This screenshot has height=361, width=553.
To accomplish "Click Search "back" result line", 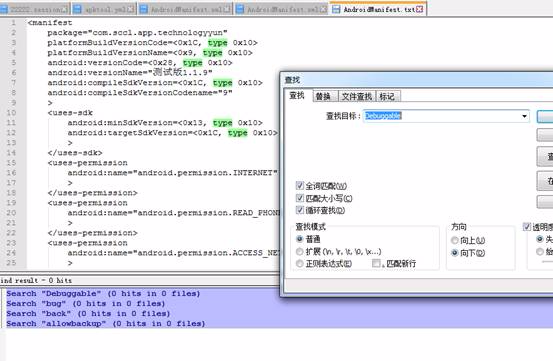I will pos(88,313).
